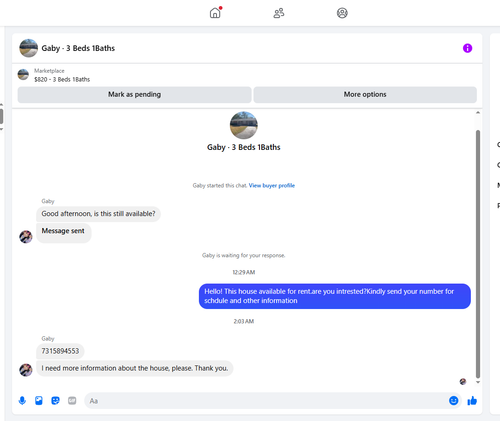The width and height of the screenshot is (500, 421).
Task: Click the small seen-receipt avatar
Action: [463, 382]
